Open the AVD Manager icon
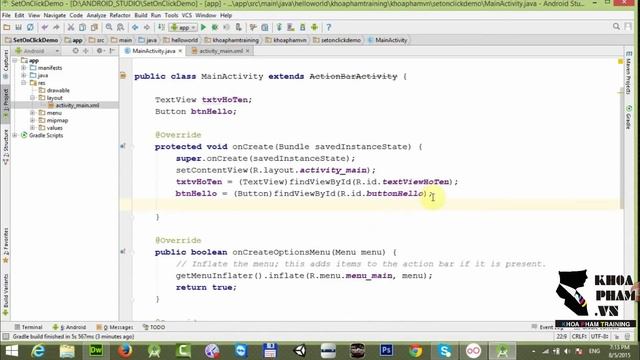This screenshot has height=360, width=640. [291, 27]
